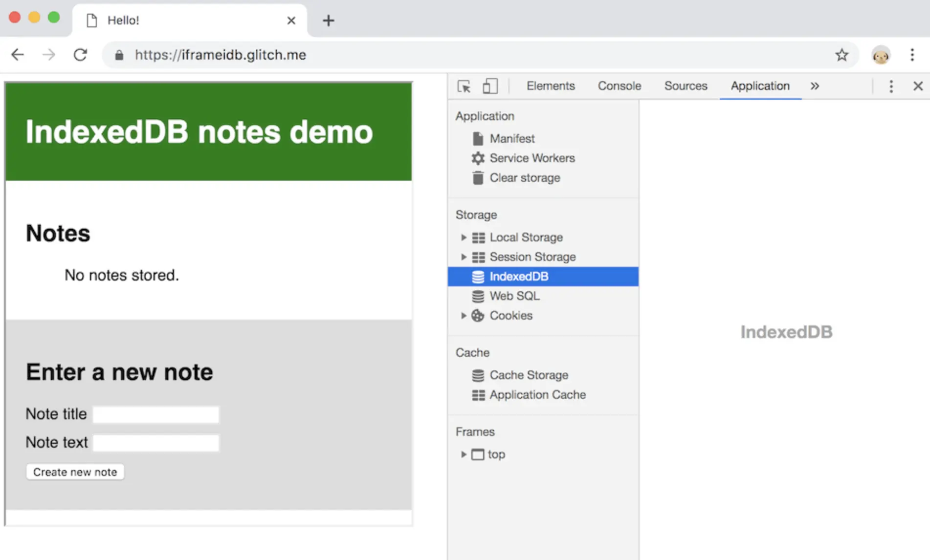
Task: Toggle the device toolbar icon
Action: click(490, 86)
